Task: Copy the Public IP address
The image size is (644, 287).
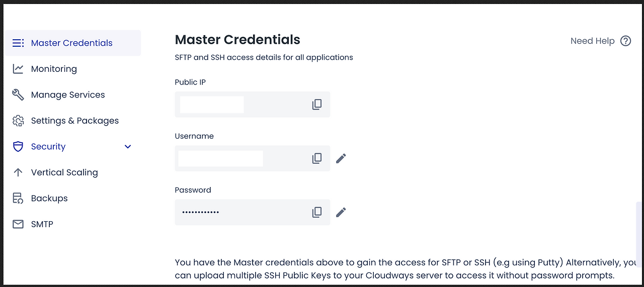Action: [x=317, y=105]
